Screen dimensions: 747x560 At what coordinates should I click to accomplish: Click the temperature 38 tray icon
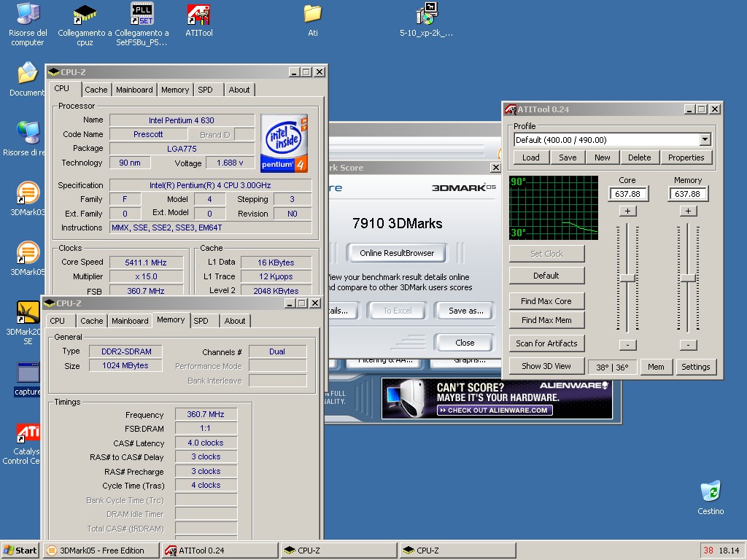click(x=708, y=551)
